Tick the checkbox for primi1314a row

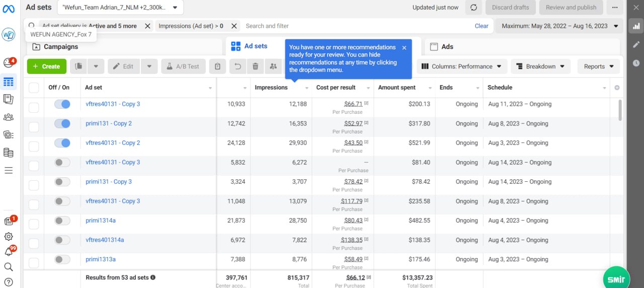(x=34, y=224)
